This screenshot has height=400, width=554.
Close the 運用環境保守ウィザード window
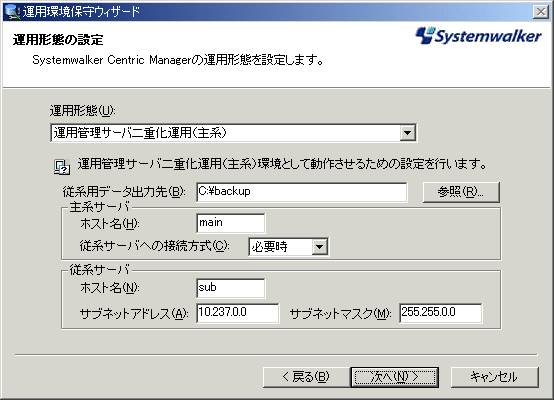541,12
